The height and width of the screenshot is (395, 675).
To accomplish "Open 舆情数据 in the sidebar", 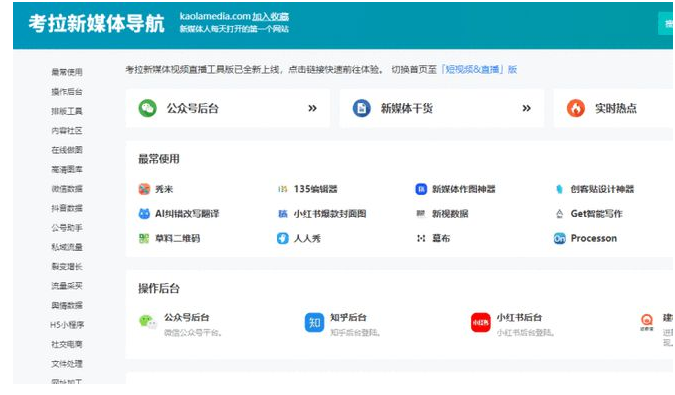I will [67, 306].
